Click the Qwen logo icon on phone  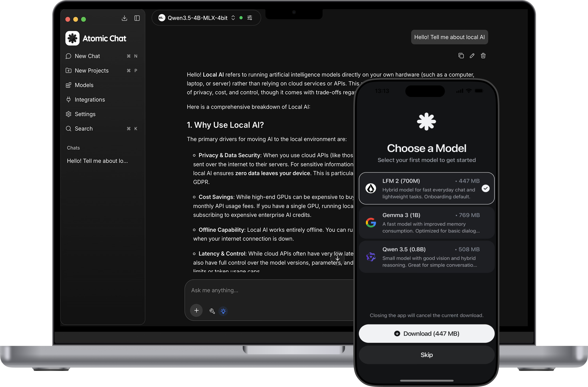371,257
